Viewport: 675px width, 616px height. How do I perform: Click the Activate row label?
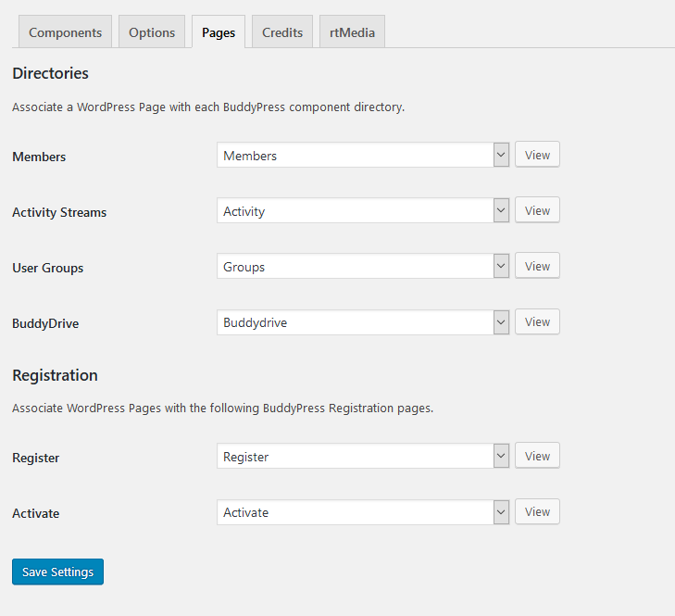pos(36,513)
